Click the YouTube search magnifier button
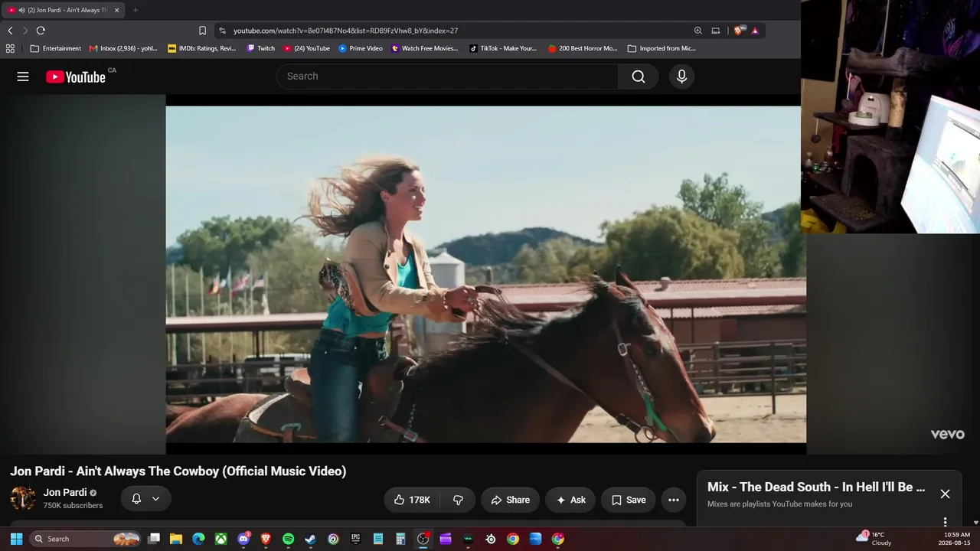 click(639, 77)
